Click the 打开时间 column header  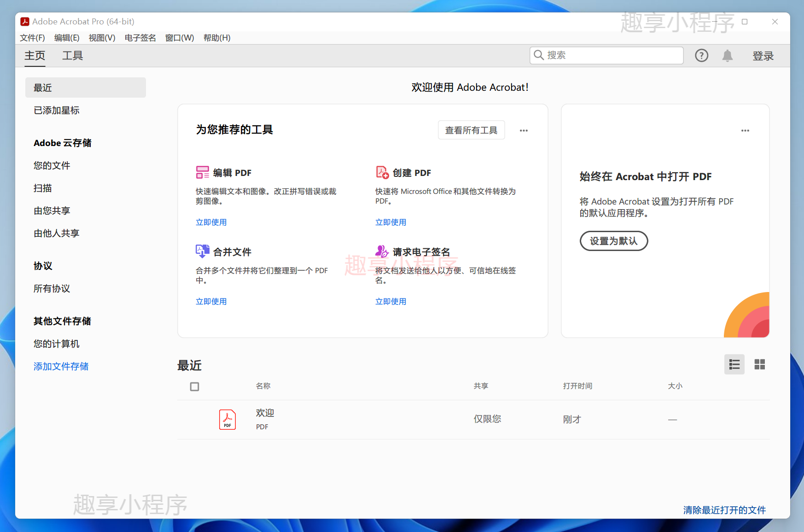pyautogui.click(x=578, y=386)
